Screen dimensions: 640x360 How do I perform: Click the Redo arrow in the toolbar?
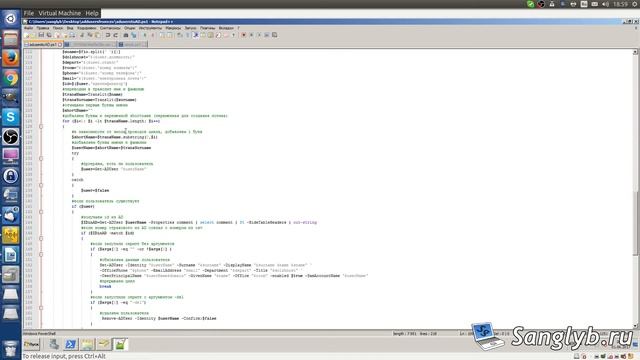tap(116, 35)
